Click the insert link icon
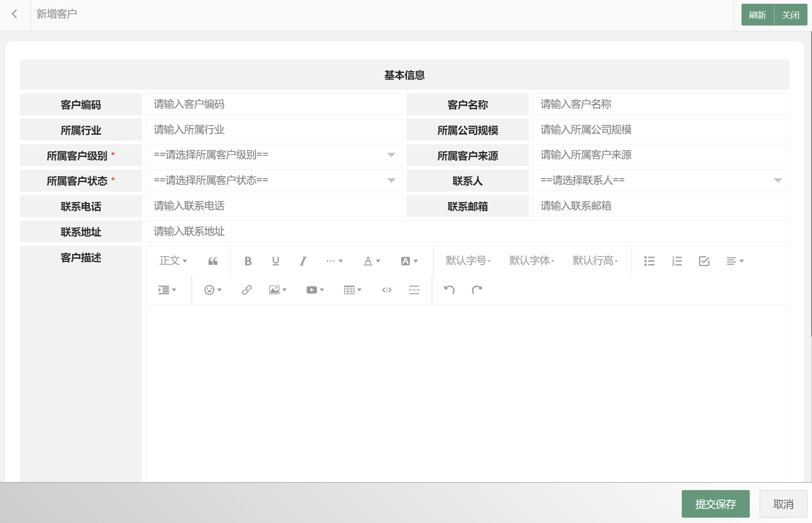Screen dimensions: 812x523 246,290
